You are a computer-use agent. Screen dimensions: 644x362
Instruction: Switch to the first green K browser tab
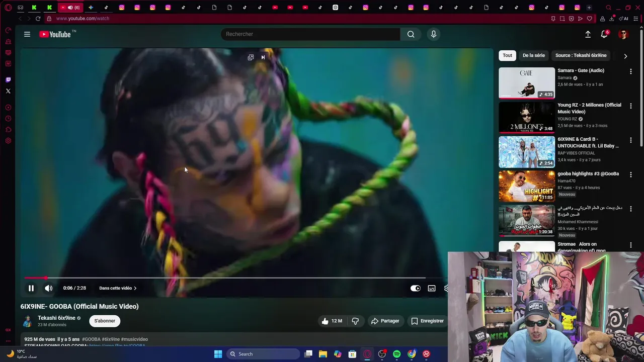[34, 8]
